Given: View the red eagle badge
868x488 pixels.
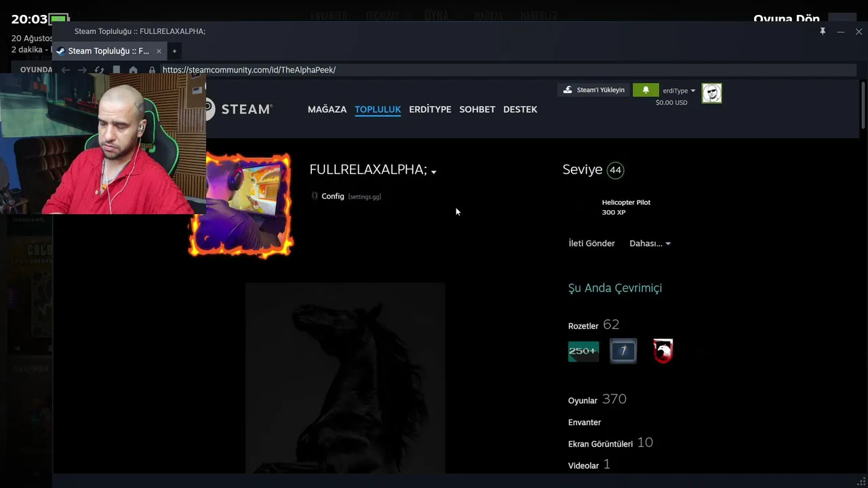Looking at the screenshot, I should point(663,351).
